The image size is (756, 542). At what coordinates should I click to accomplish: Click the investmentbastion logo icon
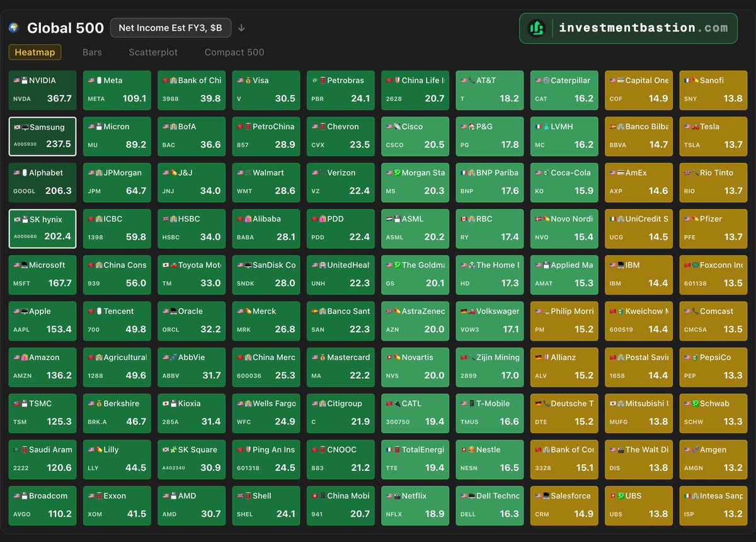click(536, 28)
